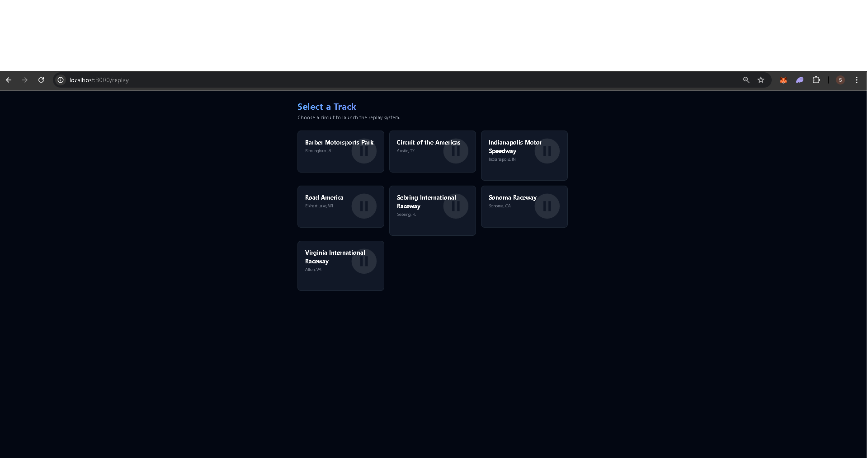Viewport: 868px width, 458px height.
Task: Click the "Austin, TX" location text
Action: (406, 151)
